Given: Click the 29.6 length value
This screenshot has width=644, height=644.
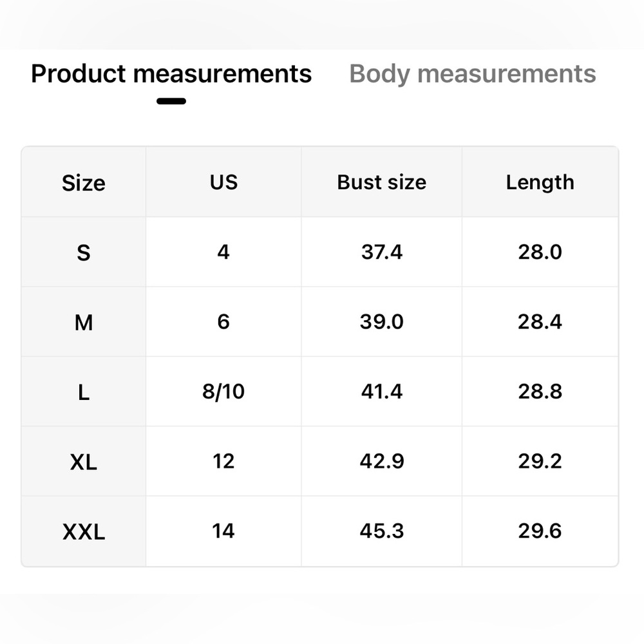Looking at the screenshot, I should (x=540, y=531).
